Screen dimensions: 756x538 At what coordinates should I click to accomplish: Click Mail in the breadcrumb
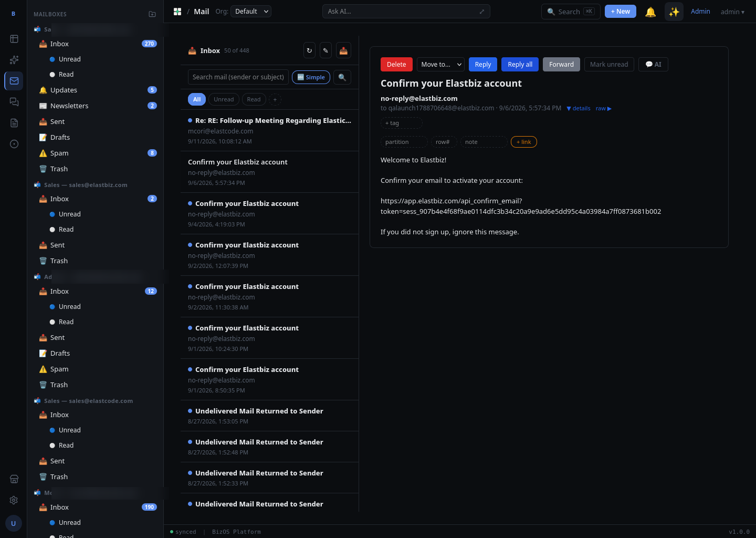coord(202,12)
